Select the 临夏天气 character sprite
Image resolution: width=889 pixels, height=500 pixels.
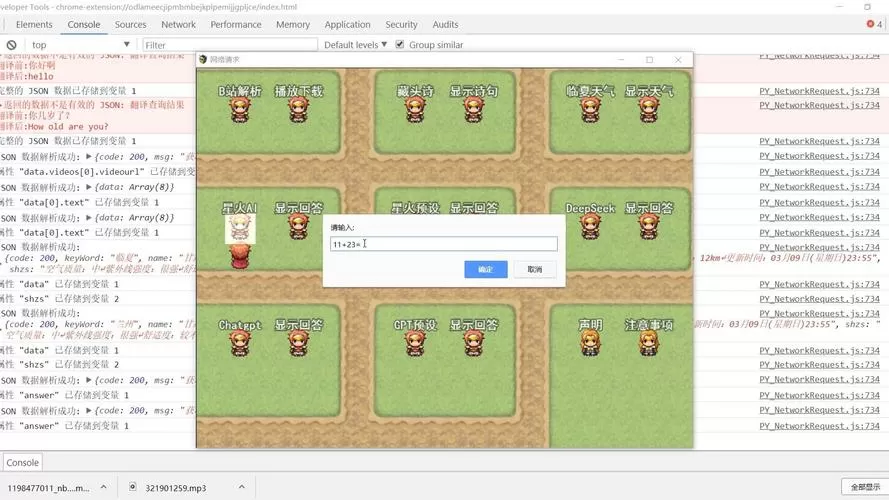coord(590,110)
